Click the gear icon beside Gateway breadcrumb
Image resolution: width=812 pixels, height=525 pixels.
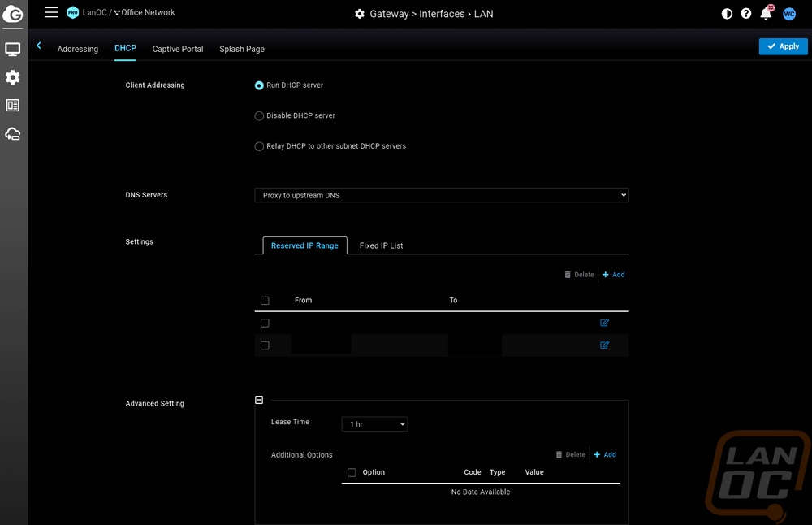(360, 14)
